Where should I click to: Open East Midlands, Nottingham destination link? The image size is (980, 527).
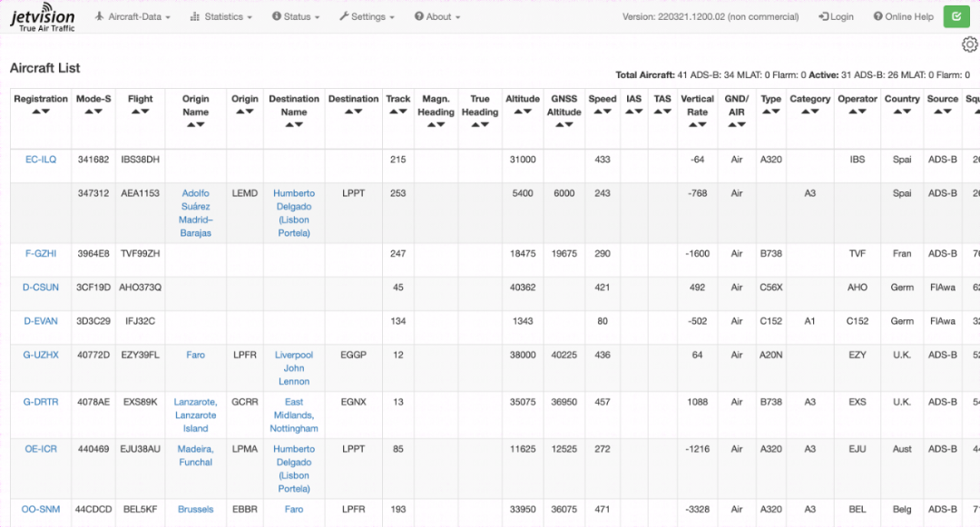(294, 415)
